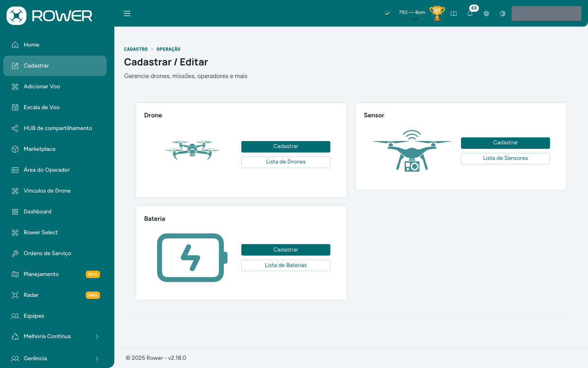
Task: Click the Melhoria Contínua recycle icon
Action: pyautogui.click(x=15, y=337)
